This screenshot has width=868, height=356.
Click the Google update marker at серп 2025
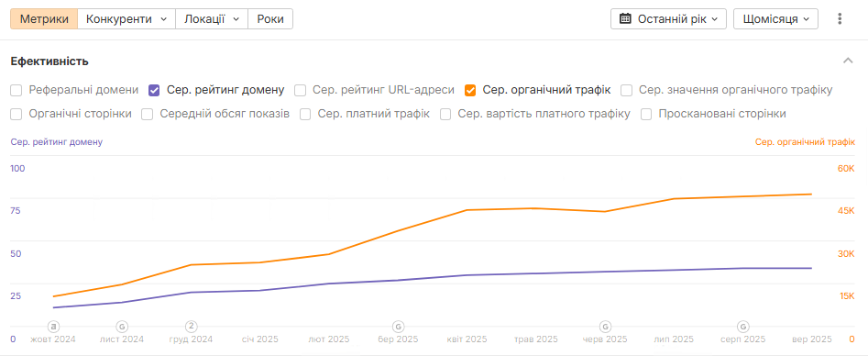(743, 326)
